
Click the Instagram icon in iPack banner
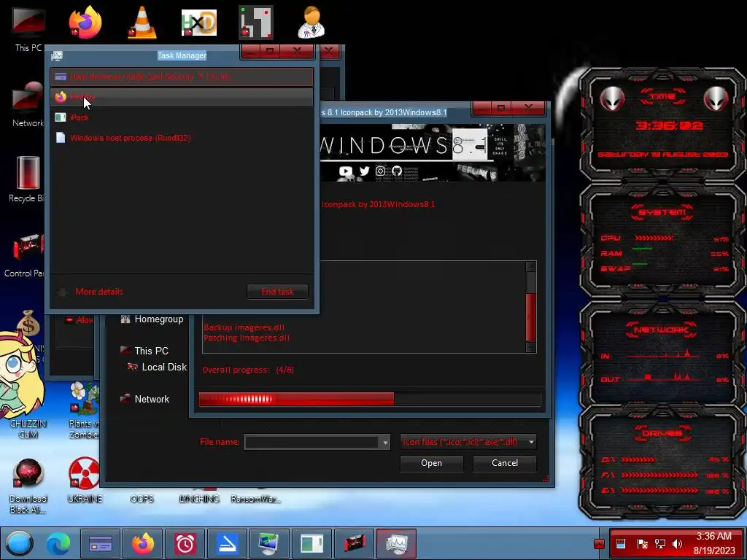coord(380,171)
